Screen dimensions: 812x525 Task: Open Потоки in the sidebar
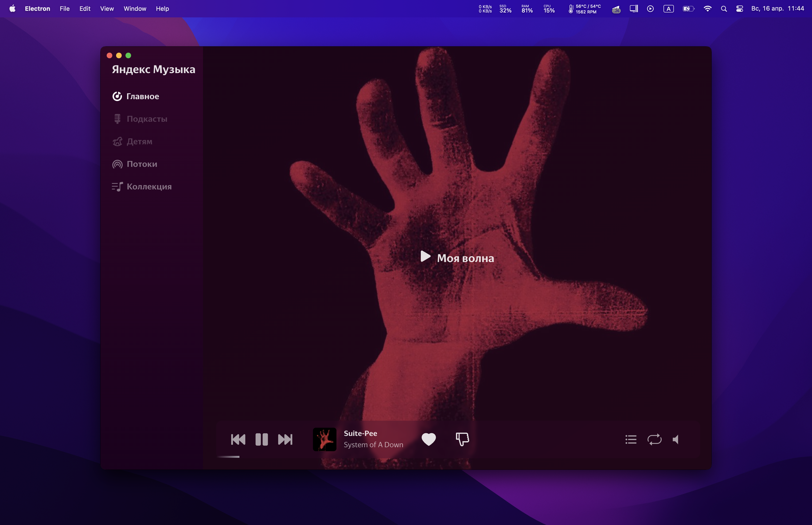[142, 164]
